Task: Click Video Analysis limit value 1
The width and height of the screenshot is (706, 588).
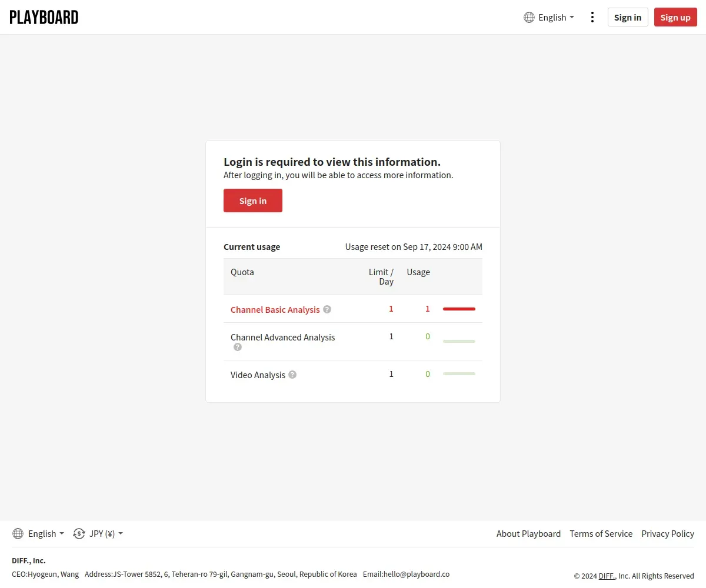Action: click(391, 374)
